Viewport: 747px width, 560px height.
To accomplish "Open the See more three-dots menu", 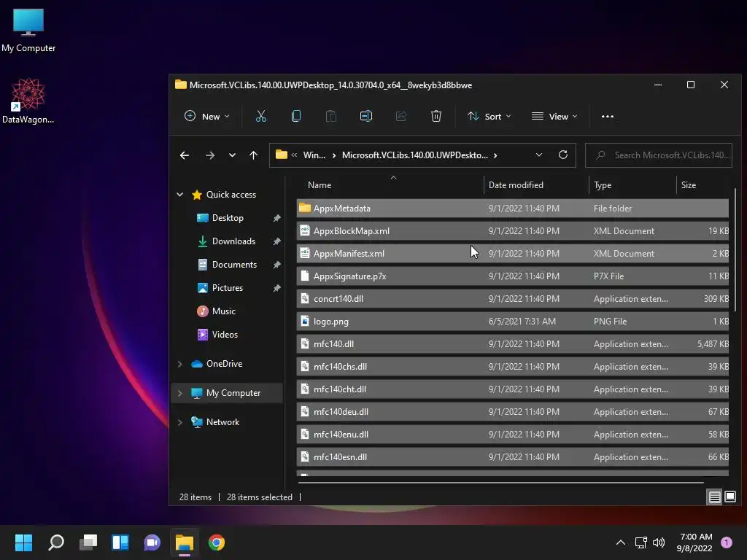I will pyautogui.click(x=608, y=116).
